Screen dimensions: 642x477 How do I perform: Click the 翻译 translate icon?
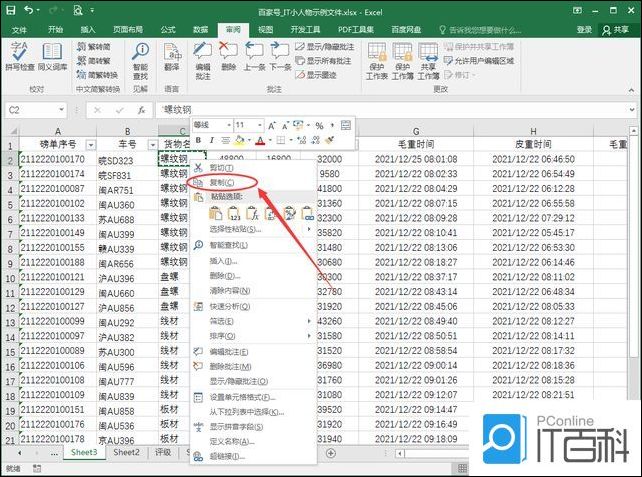pyautogui.click(x=172, y=57)
